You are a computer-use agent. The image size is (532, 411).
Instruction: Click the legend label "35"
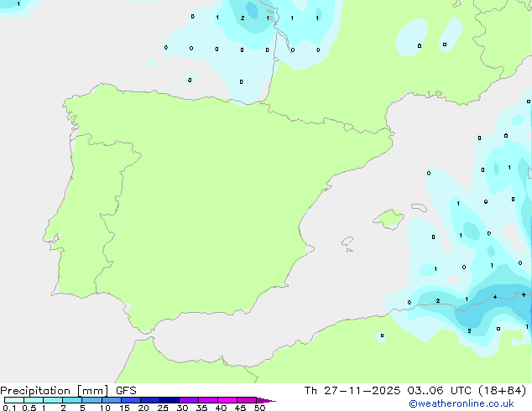[x=201, y=408]
